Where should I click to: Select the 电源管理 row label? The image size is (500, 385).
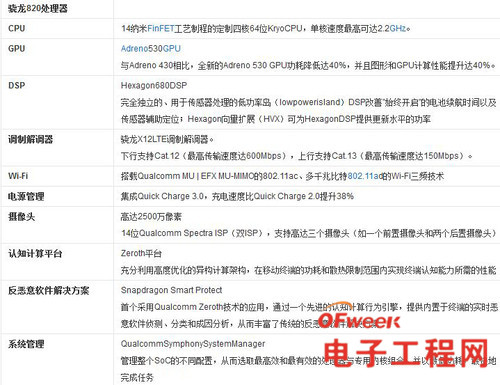(x=26, y=197)
